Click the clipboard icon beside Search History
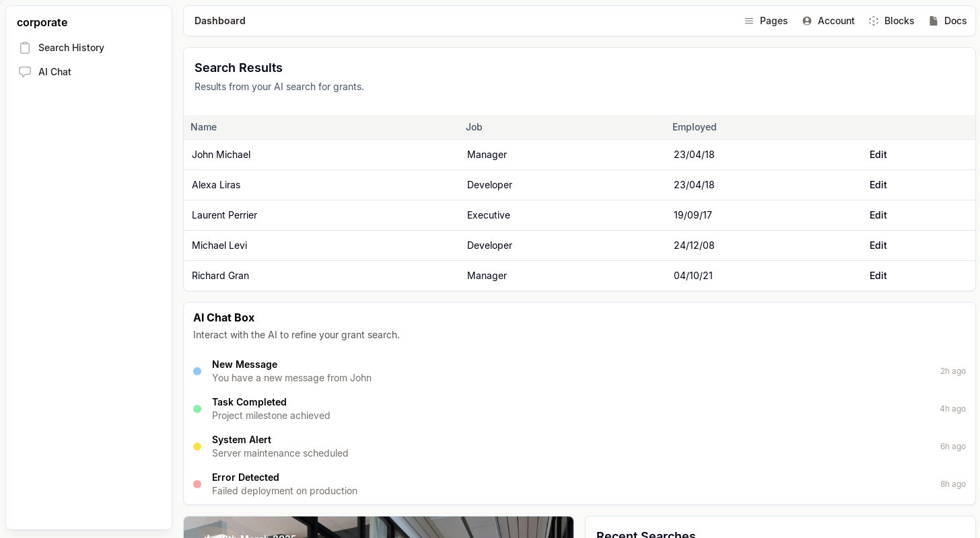980x538 pixels. tap(25, 48)
